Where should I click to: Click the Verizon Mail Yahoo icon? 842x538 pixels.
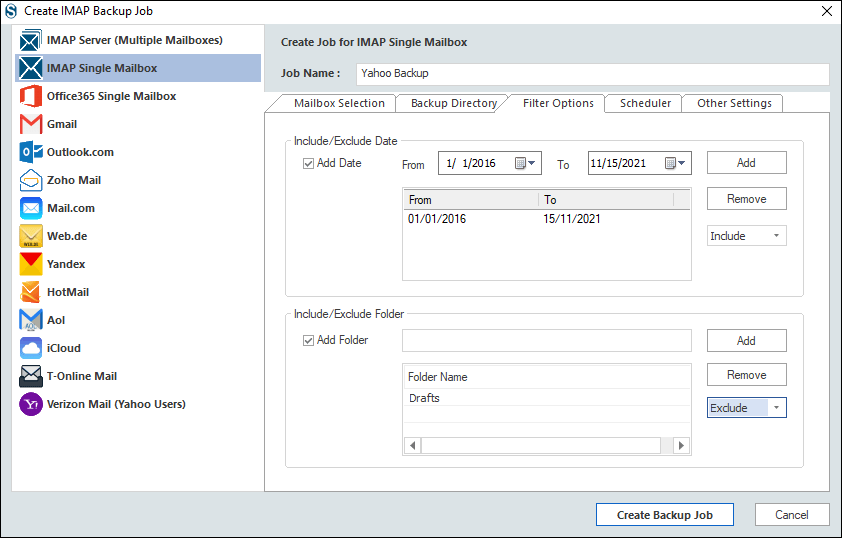[31, 404]
